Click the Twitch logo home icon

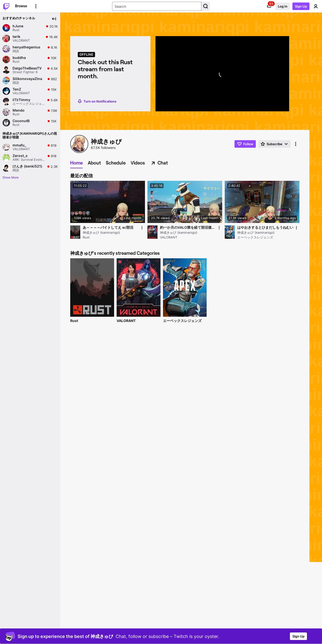point(6,6)
